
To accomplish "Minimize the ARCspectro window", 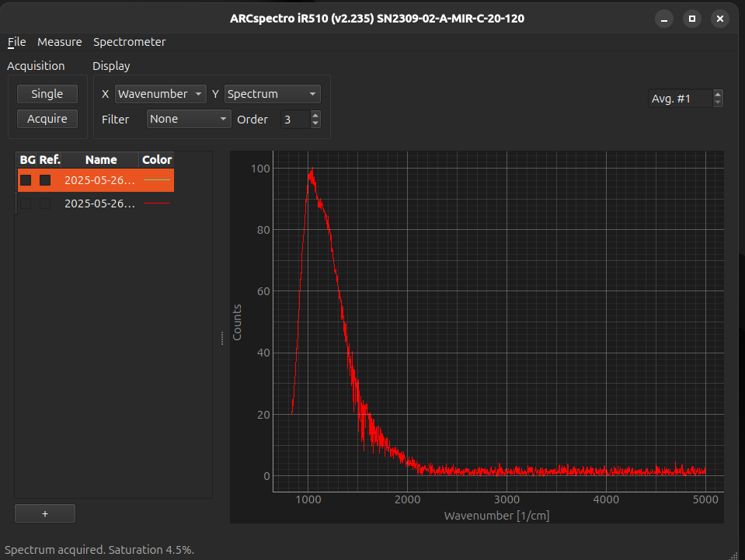I will coord(663,19).
